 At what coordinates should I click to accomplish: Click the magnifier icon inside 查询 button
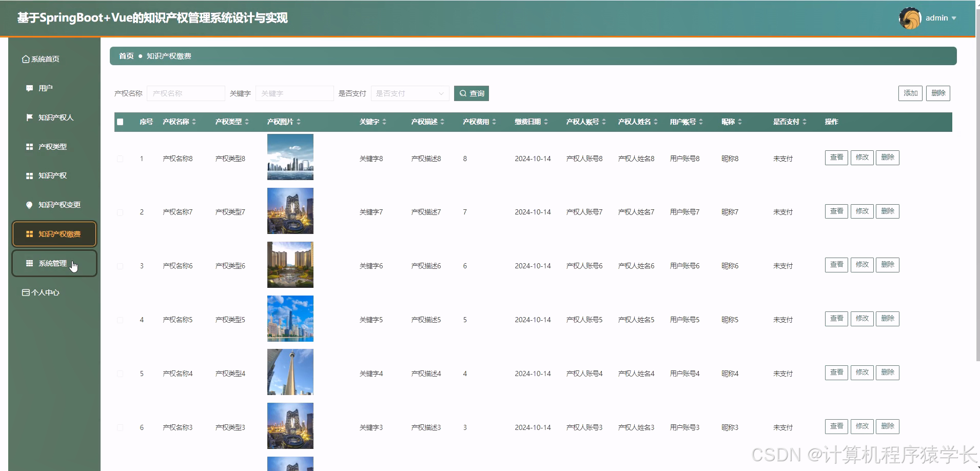(x=462, y=93)
